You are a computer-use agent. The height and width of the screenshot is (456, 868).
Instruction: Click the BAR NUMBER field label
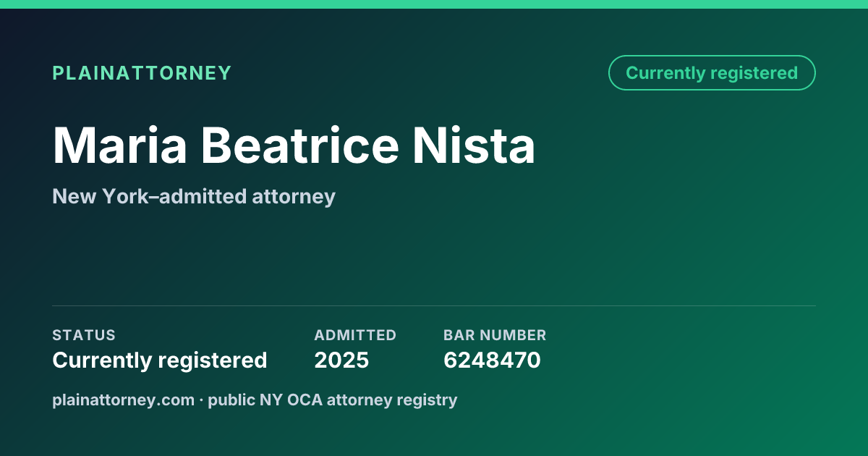pyautogui.click(x=495, y=335)
